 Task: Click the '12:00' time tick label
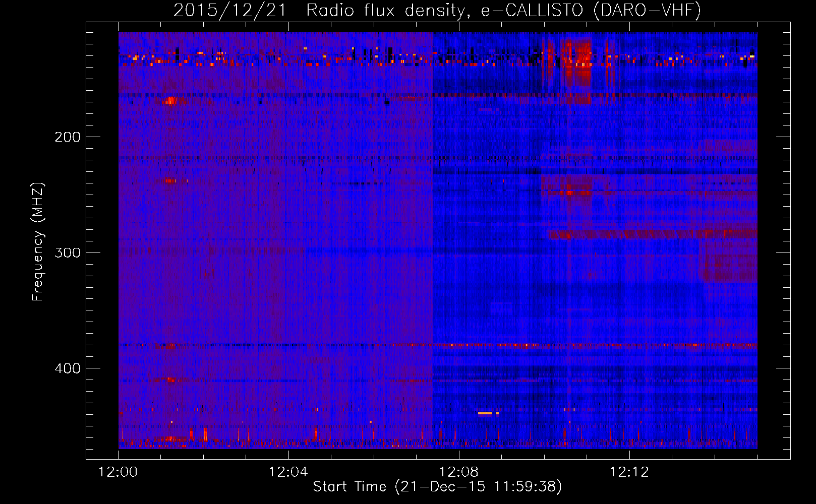(x=118, y=472)
